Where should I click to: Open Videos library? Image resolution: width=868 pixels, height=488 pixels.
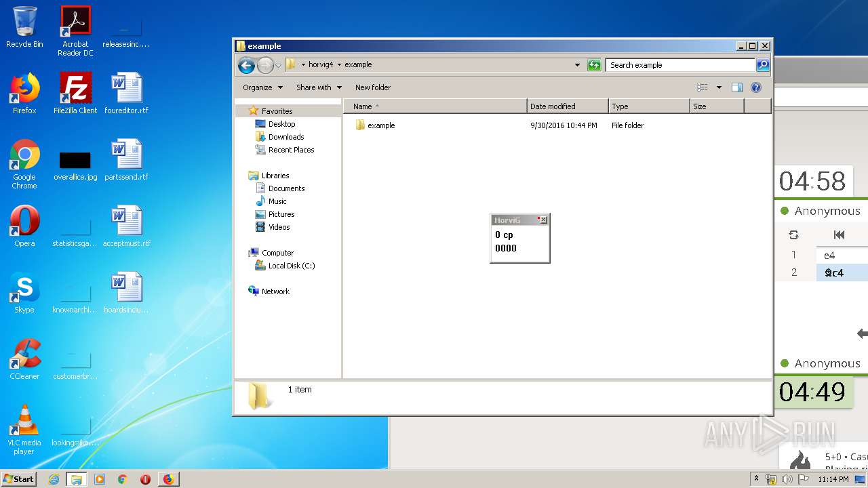tap(279, 227)
